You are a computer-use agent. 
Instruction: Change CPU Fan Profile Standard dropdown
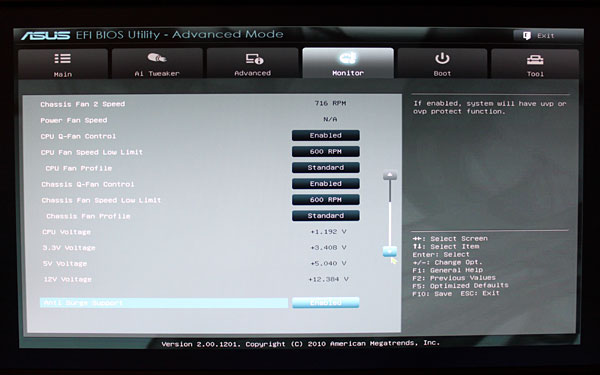326,168
